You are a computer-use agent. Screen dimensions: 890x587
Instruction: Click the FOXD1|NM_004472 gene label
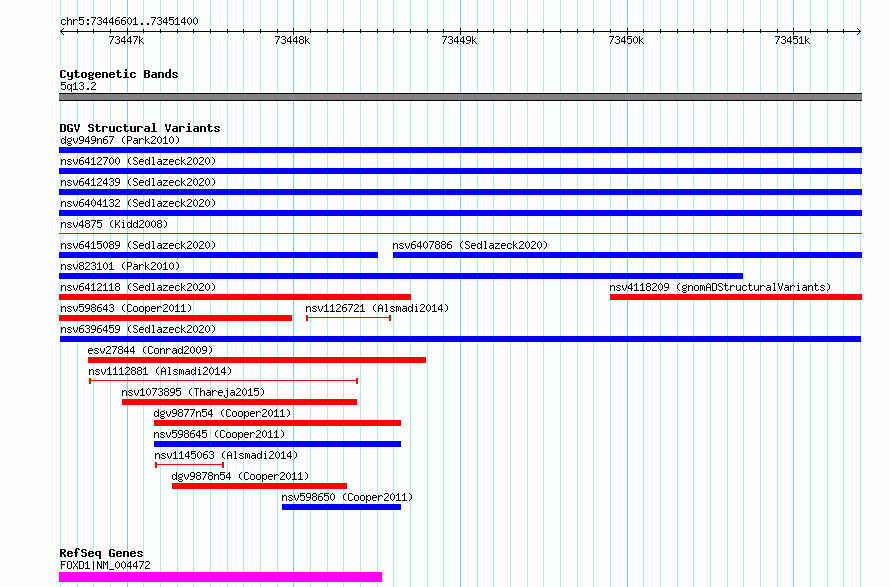[105, 565]
